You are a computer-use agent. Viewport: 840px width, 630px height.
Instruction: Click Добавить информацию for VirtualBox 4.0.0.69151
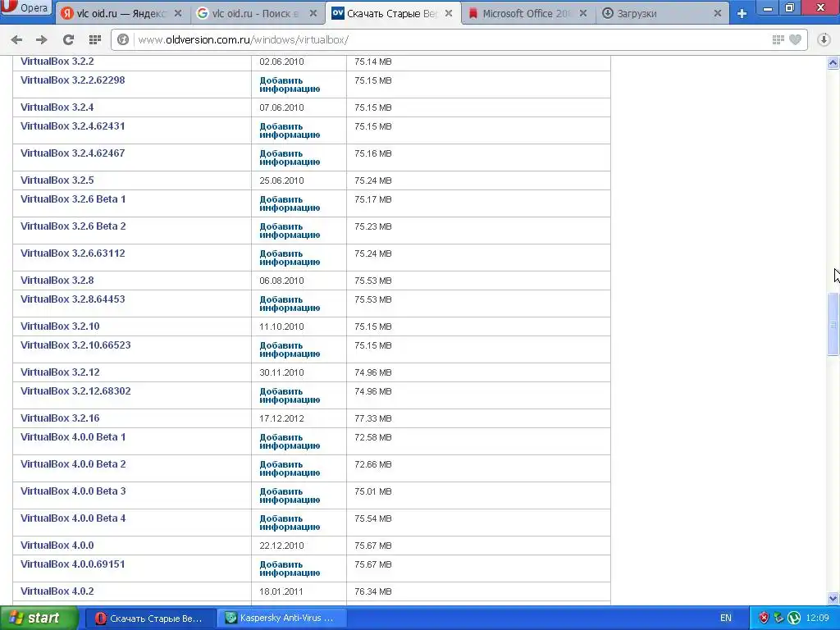point(290,568)
